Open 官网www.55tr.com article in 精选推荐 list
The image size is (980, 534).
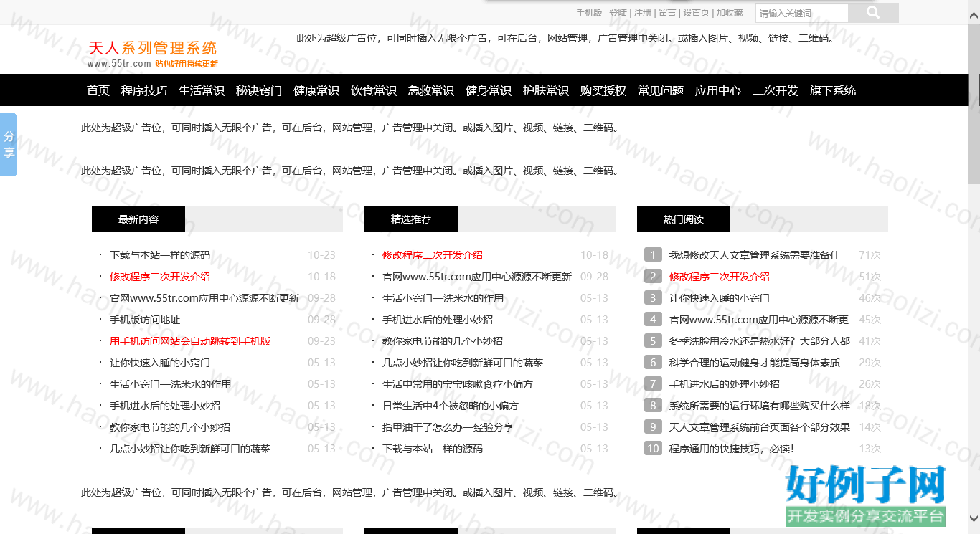(477, 277)
